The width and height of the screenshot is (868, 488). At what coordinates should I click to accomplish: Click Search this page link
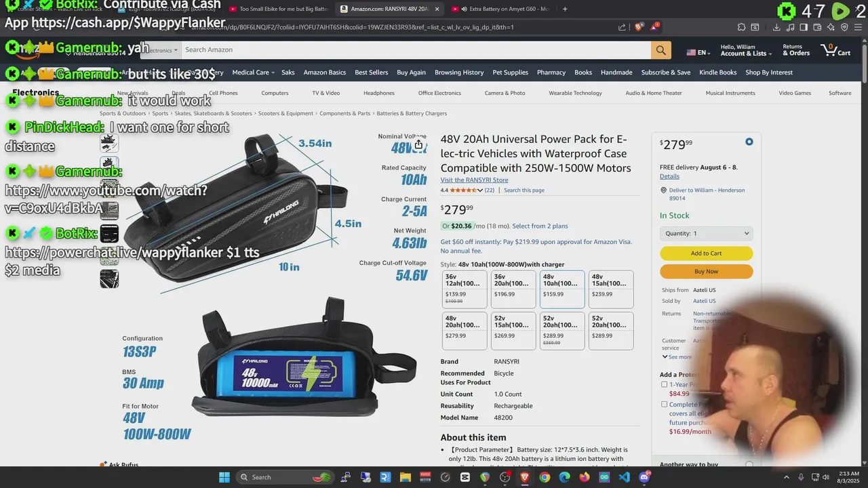point(524,190)
